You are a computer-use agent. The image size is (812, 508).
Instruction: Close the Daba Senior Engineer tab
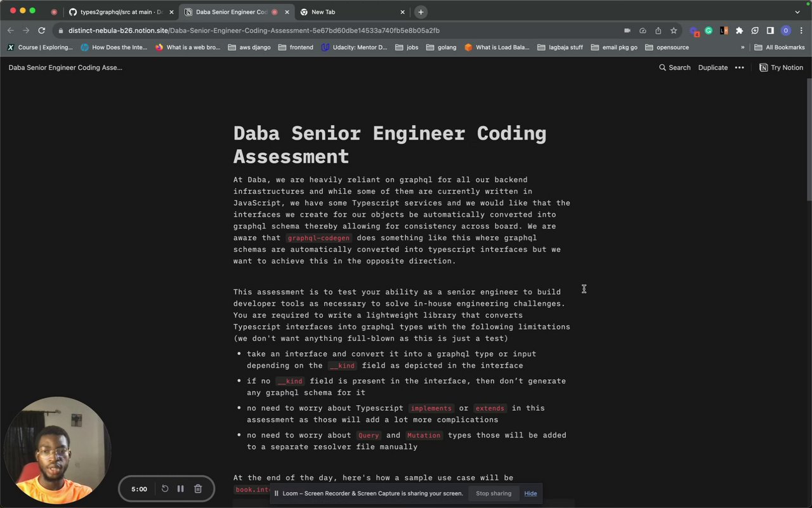287,12
